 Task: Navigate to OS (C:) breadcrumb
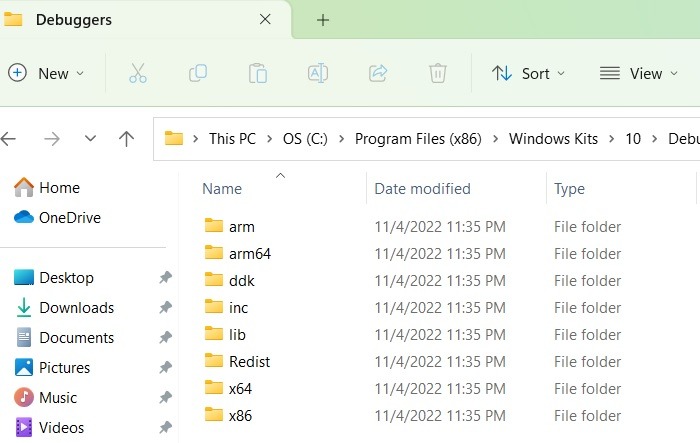305,139
